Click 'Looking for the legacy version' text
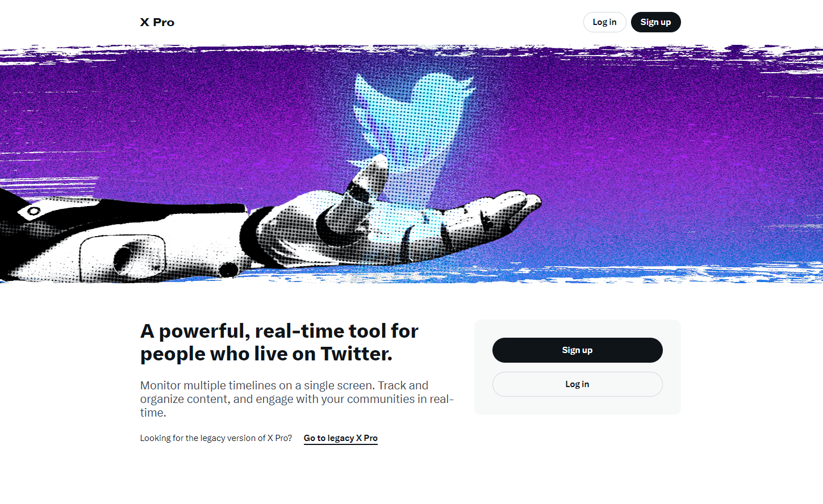 (x=216, y=438)
